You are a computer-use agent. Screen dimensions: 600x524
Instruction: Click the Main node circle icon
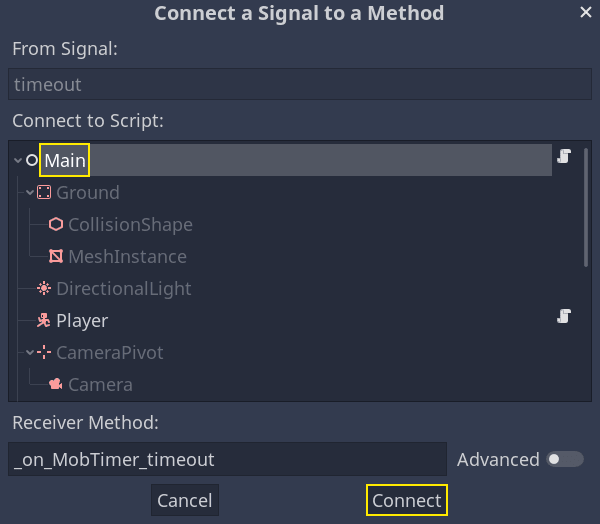[32, 160]
